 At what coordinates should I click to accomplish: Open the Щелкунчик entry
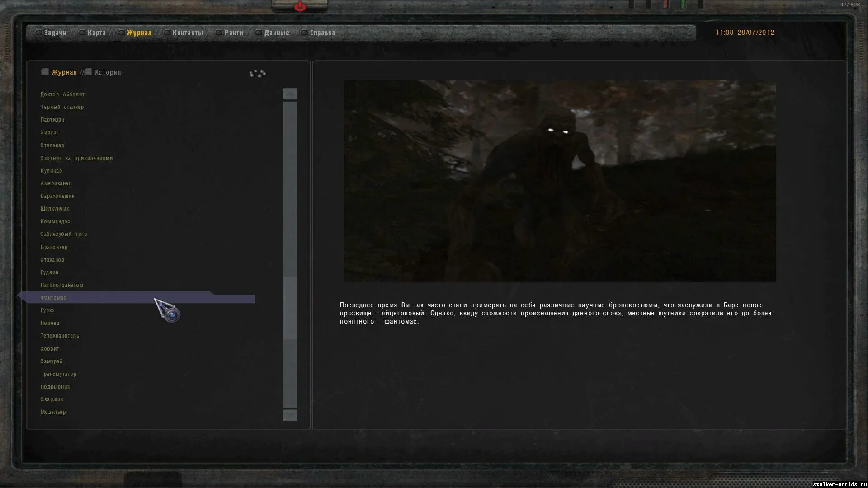pyautogui.click(x=55, y=209)
